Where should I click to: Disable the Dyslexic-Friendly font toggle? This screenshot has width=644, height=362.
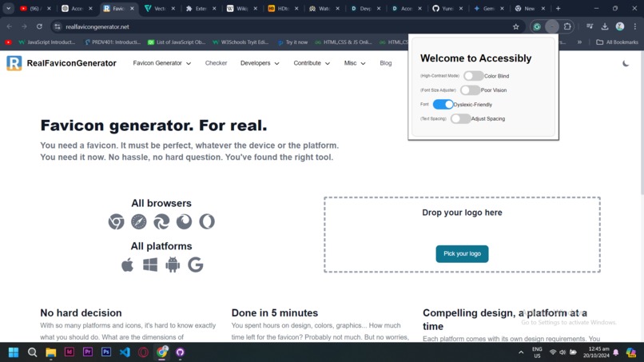click(443, 105)
